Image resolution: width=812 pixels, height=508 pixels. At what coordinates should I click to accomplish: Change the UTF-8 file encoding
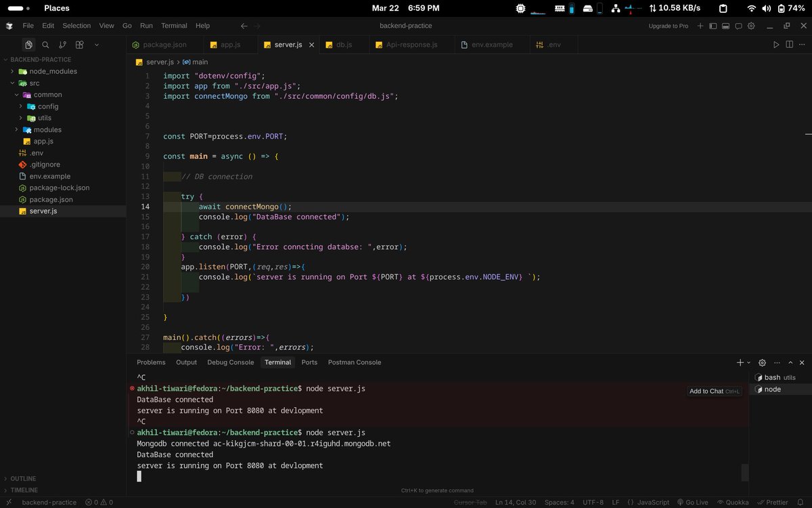[x=592, y=502]
